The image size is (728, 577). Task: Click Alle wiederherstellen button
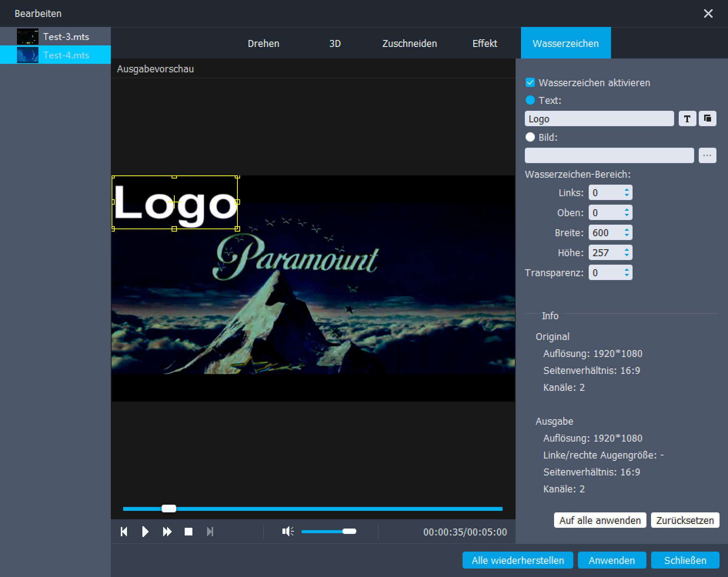point(518,560)
